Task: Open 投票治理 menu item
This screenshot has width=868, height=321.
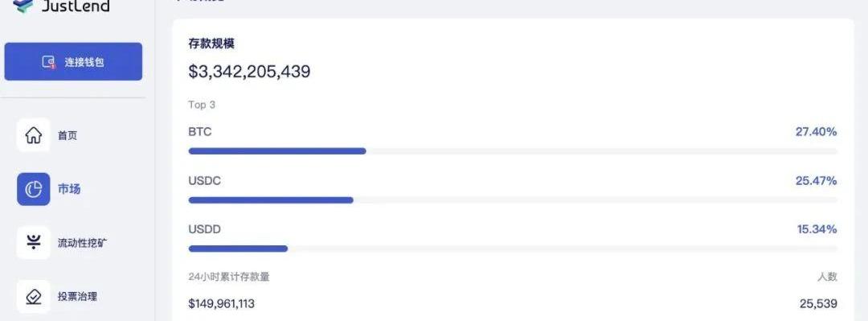Action: coord(77,297)
